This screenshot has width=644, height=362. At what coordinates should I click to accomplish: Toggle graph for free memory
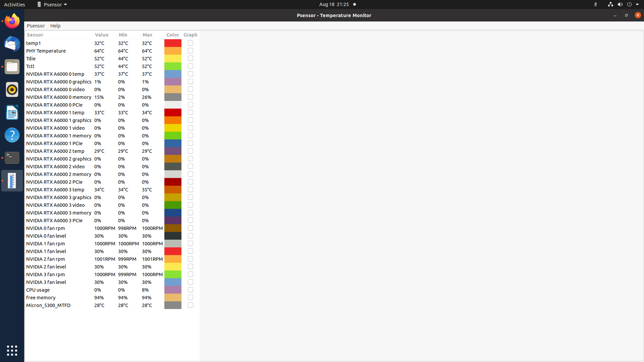pos(191,297)
